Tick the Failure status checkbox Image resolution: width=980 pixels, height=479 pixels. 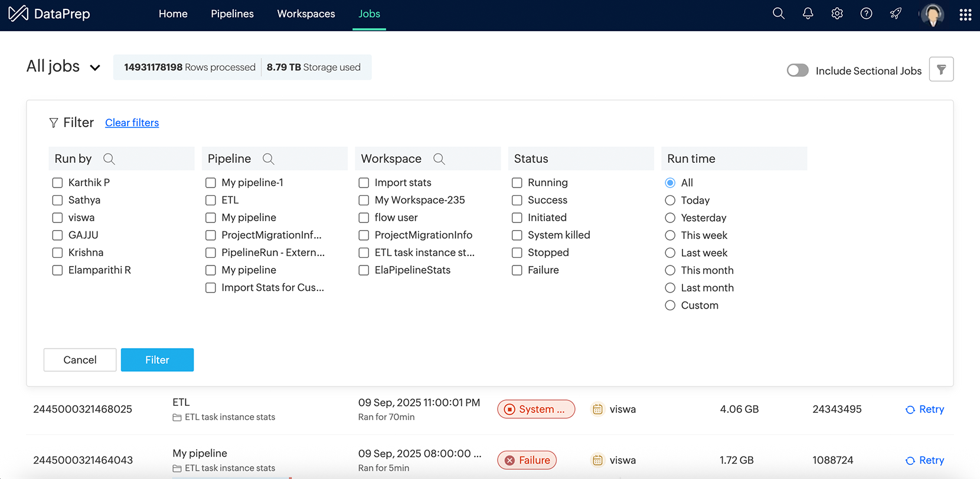point(517,270)
